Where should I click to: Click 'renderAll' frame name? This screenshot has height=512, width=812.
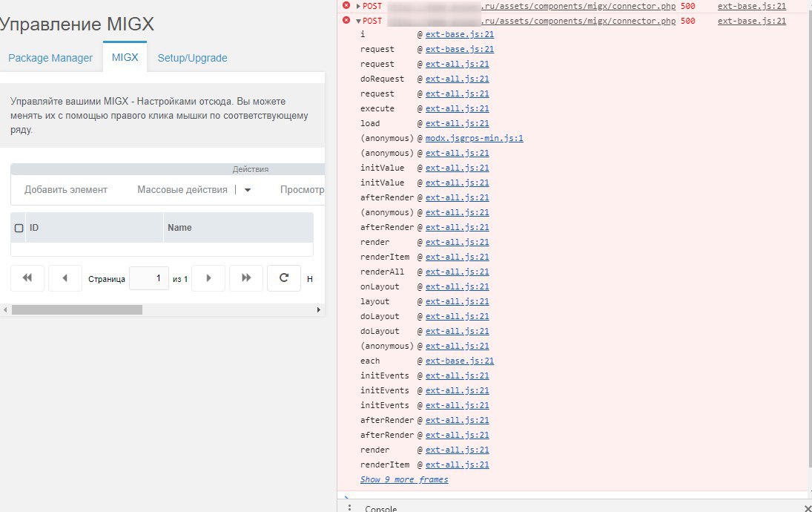[382, 272]
